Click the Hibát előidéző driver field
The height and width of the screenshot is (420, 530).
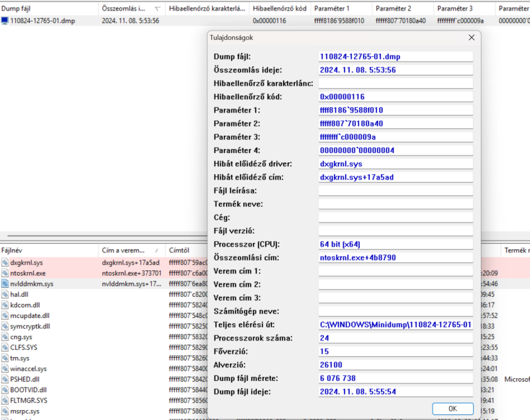click(396, 164)
